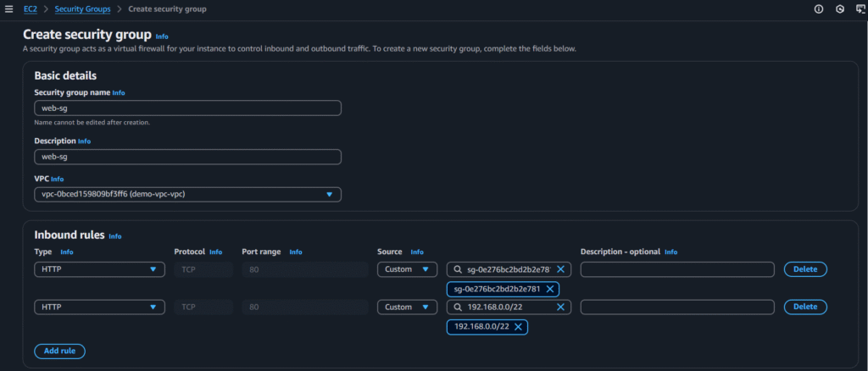Screen dimensions: 868x371
Task: Go to EC2 breadcrumb link
Action: pos(31,9)
